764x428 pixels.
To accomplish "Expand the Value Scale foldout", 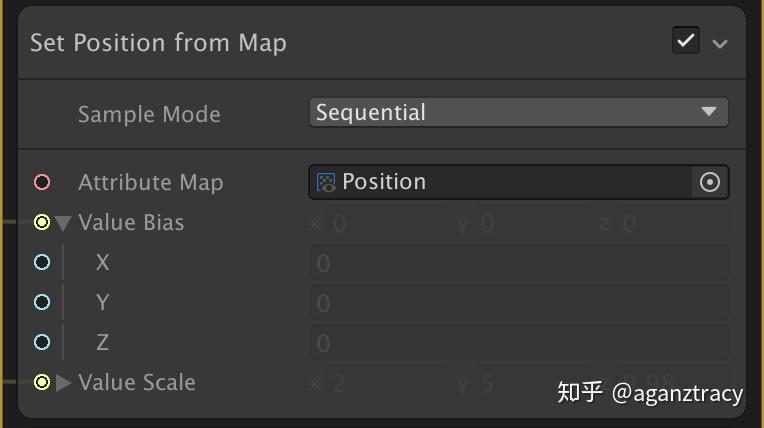I will pyautogui.click(x=64, y=382).
